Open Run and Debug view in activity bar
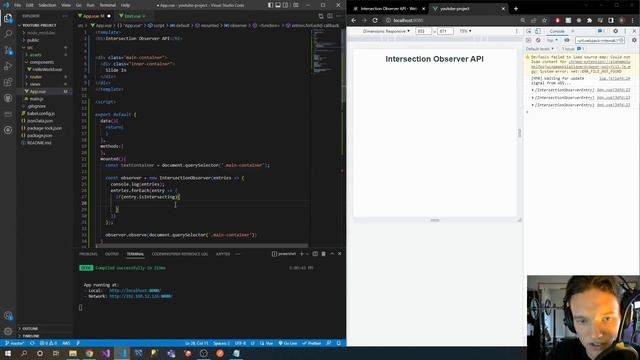Screen dimensions: 640x360 (8, 66)
